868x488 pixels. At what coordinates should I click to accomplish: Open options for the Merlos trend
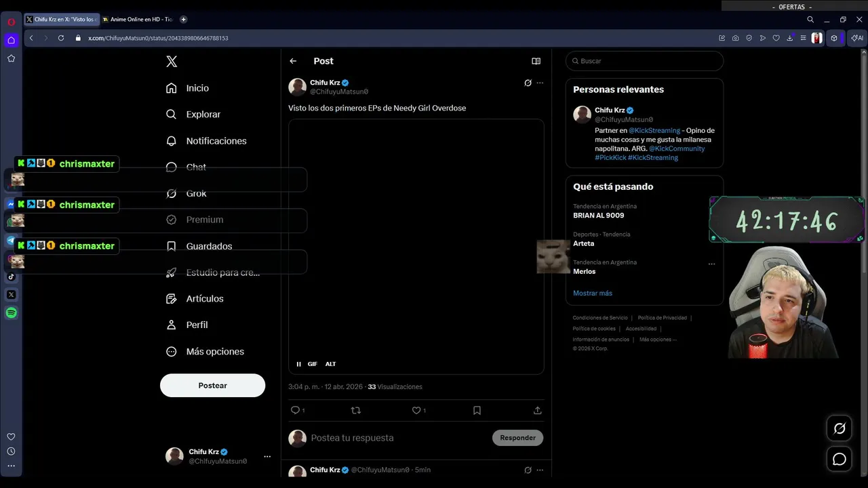(711, 264)
